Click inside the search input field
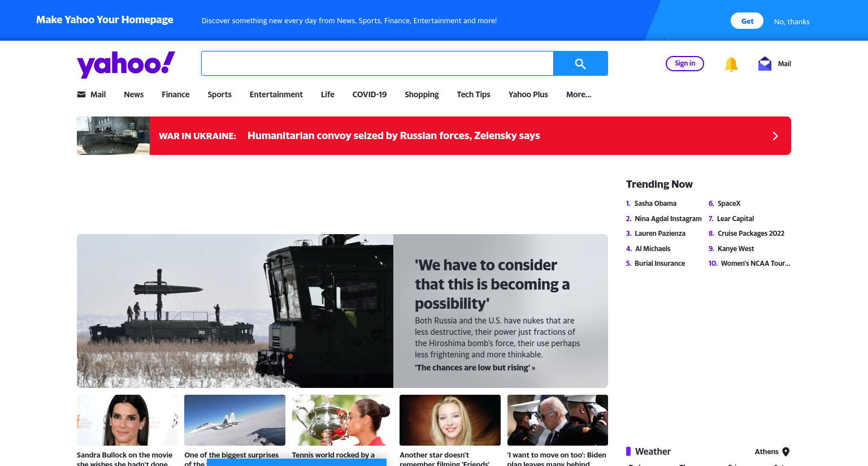 click(x=377, y=63)
